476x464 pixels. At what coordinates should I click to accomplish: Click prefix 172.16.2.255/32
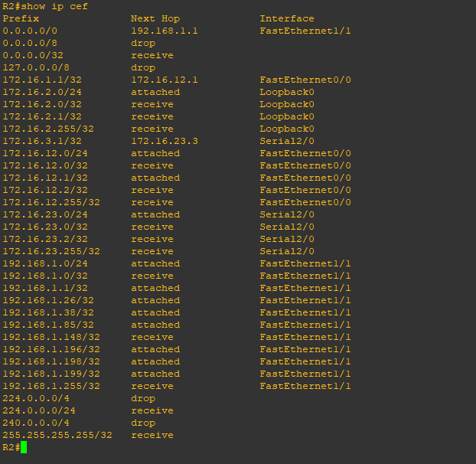coord(48,129)
